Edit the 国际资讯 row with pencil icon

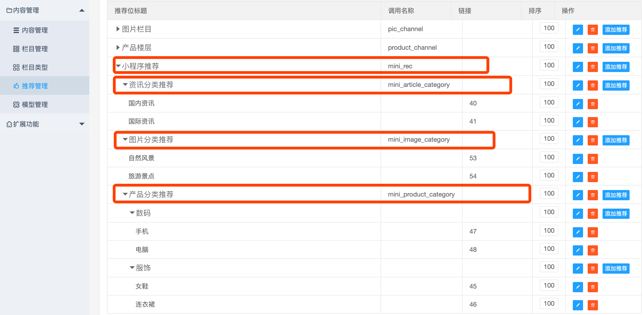point(577,122)
